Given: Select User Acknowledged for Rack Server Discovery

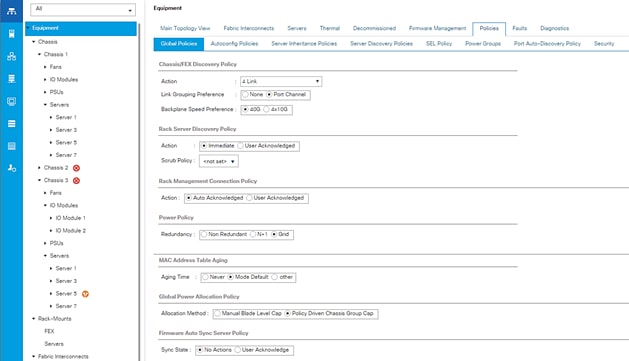Looking at the screenshot, I should pyautogui.click(x=240, y=146).
